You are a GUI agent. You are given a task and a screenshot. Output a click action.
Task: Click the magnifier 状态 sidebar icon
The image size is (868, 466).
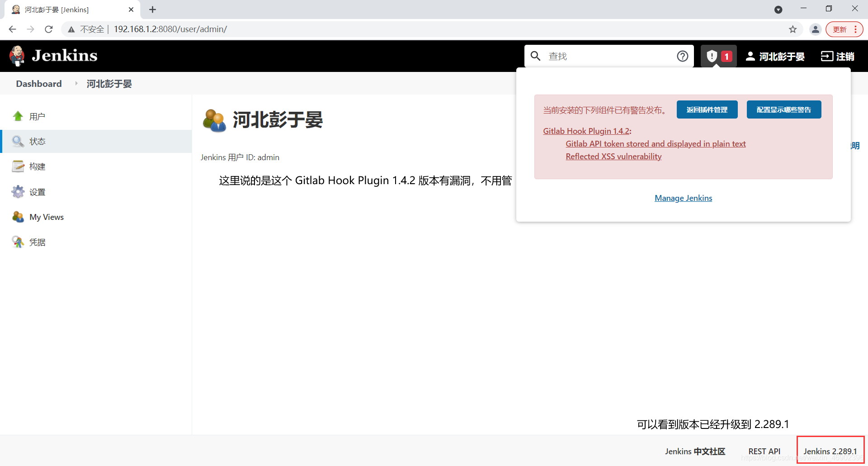[x=18, y=141]
